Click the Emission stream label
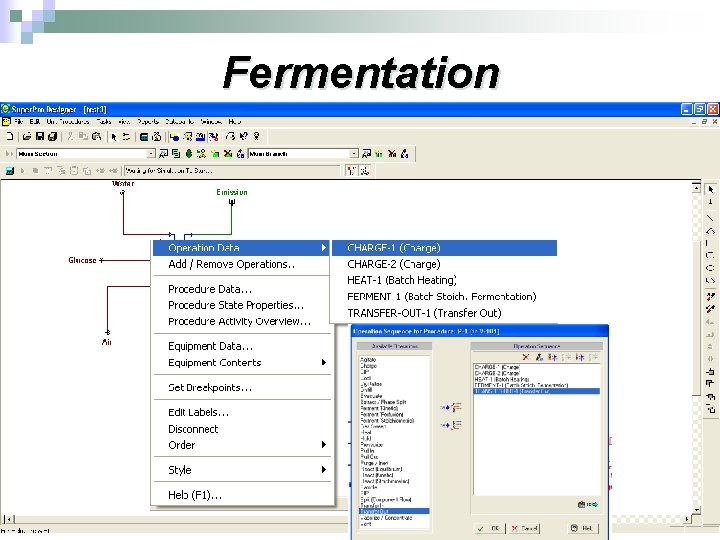Image resolution: width=720 pixels, height=540 pixels. pos(232,192)
